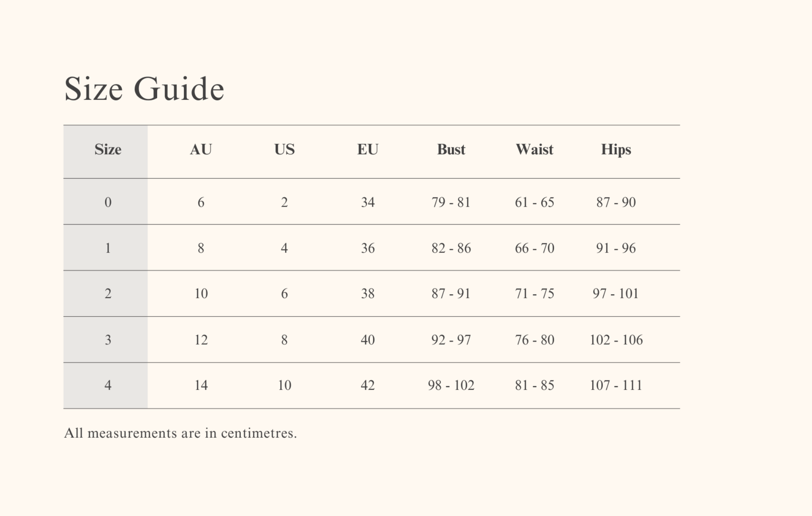Select size 4 in the Size column
Screen dimensions: 812x516
pyautogui.click(x=108, y=385)
